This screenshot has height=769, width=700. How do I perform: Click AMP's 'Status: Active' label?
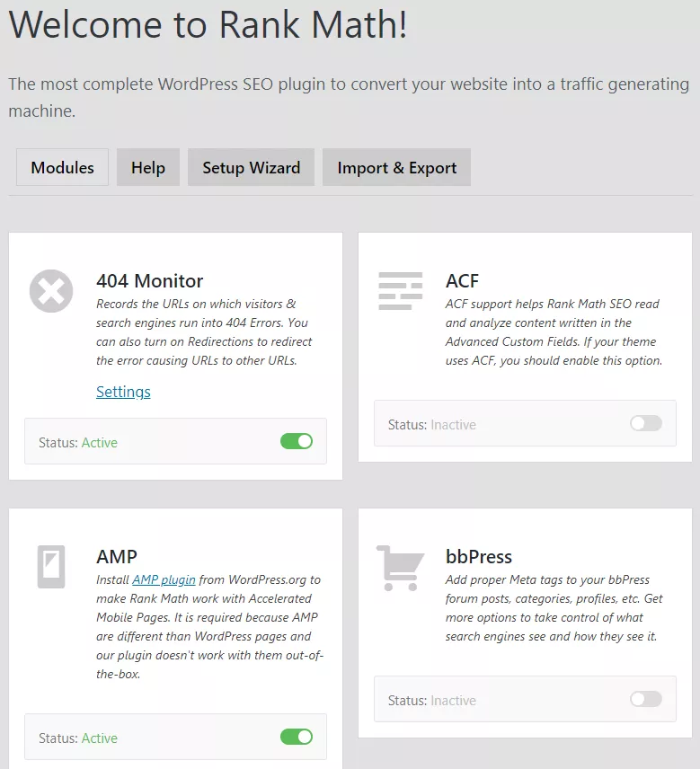click(x=78, y=738)
